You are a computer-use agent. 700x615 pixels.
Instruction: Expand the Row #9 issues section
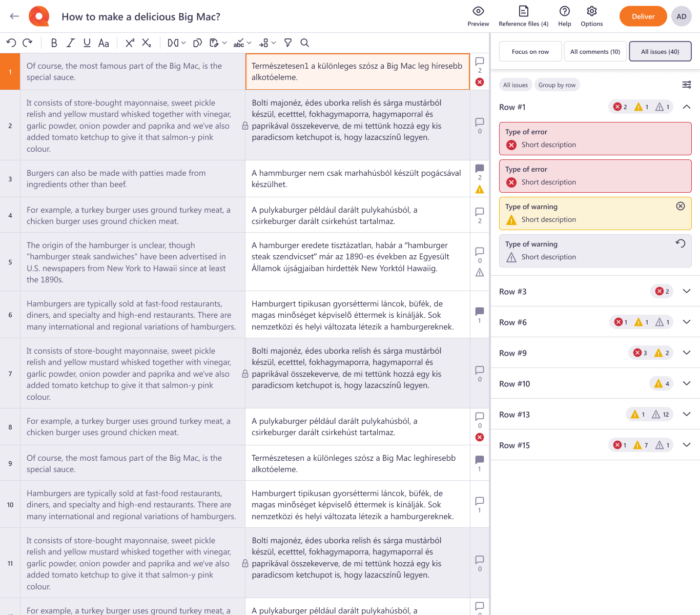pos(687,353)
